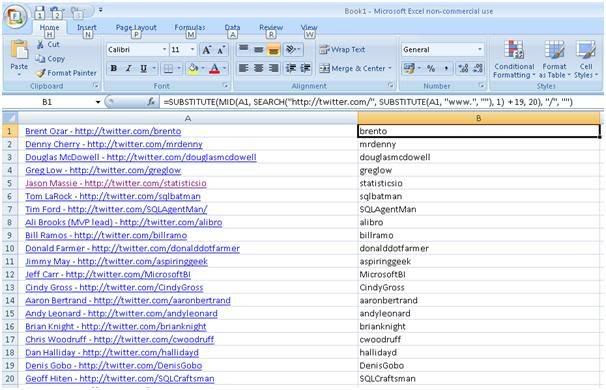Apply the yellow fill color bucket

tap(193, 69)
